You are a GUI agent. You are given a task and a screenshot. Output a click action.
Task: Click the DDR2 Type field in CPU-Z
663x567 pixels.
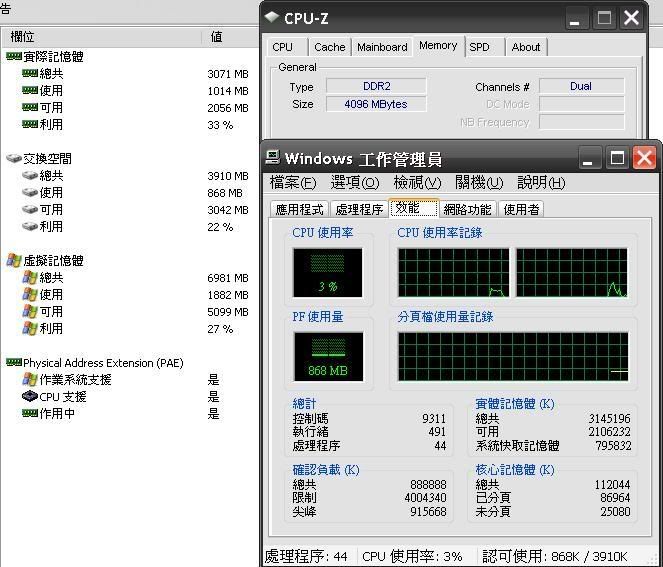(376, 86)
